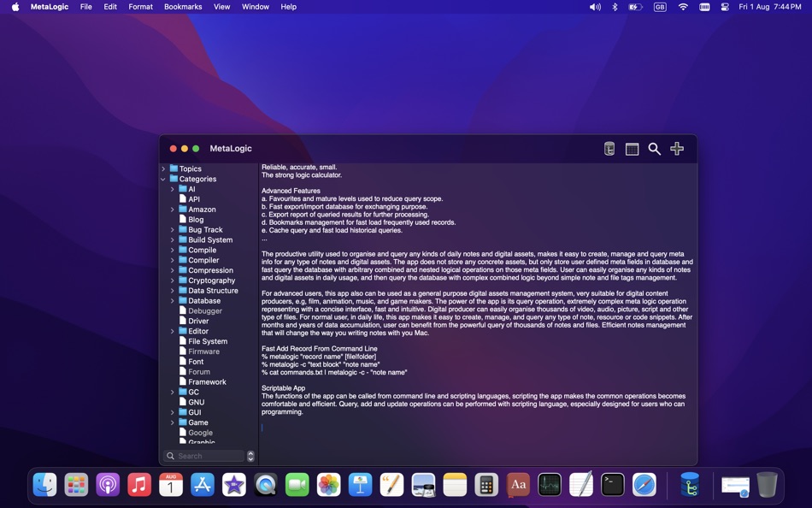Image resolution: width=812 pixels, height=508 pixels.
Task: Open the Wi-Fi status menu
Action: [x=683, y=7]
